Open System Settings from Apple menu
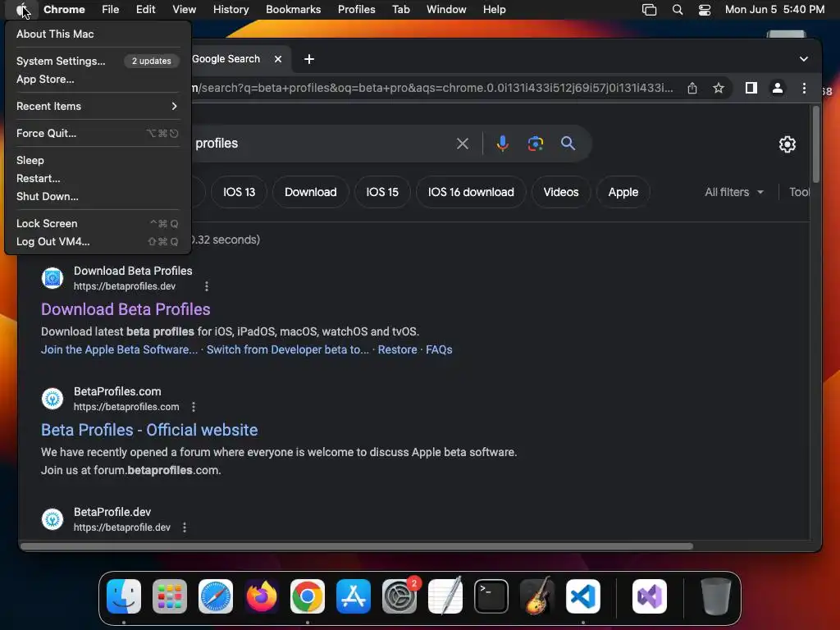 coord(97,61)
